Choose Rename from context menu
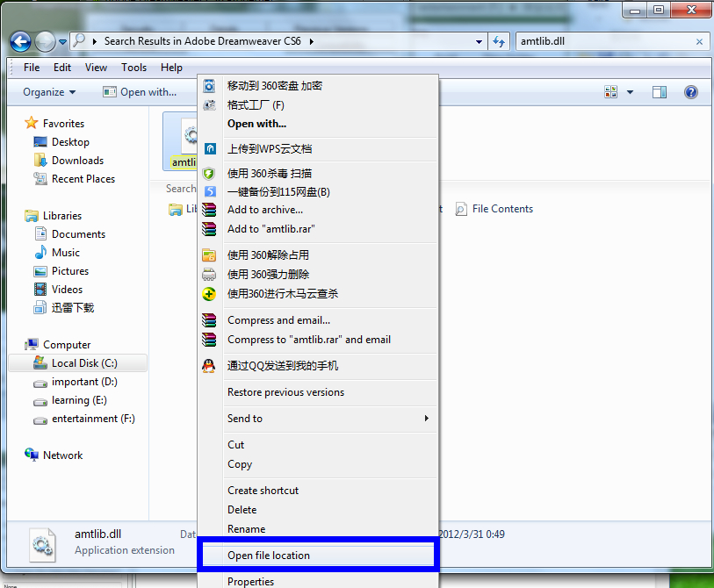714x588 pixels. point(319,529)
